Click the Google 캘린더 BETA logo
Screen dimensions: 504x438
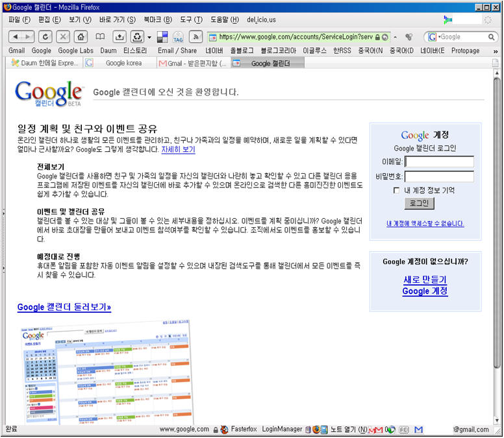pos(49,93)
